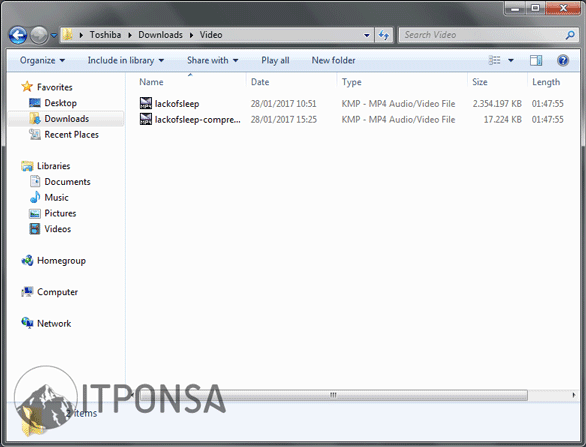The height and width of the screenshot is (447, 586).
Task: Open Downloads in the navigation pane
Action: (x=67, y=118)
